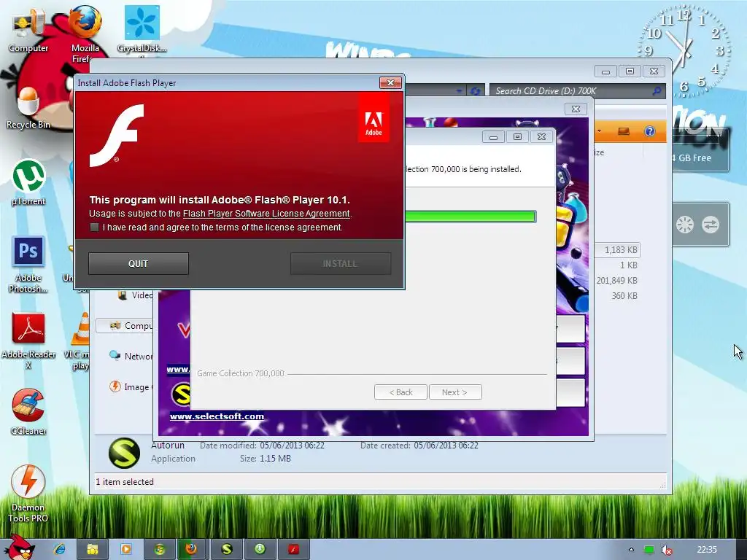Click the Flash logo in the installer

coord(116,136)
